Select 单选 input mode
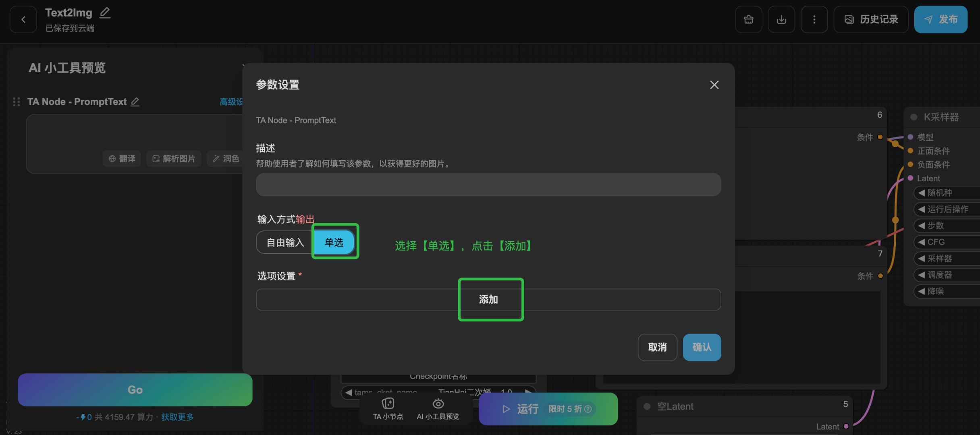980x435 pixels. click(x=334, y=242)
